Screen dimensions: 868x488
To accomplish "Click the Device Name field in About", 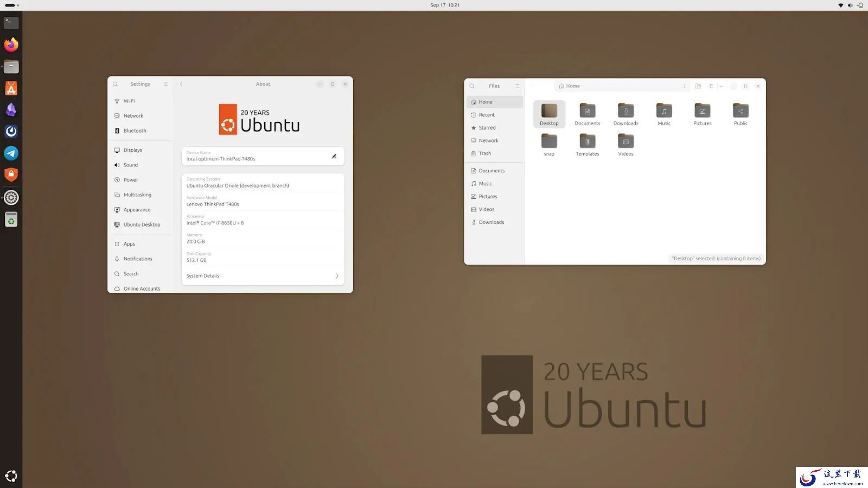I will point(263,156).
